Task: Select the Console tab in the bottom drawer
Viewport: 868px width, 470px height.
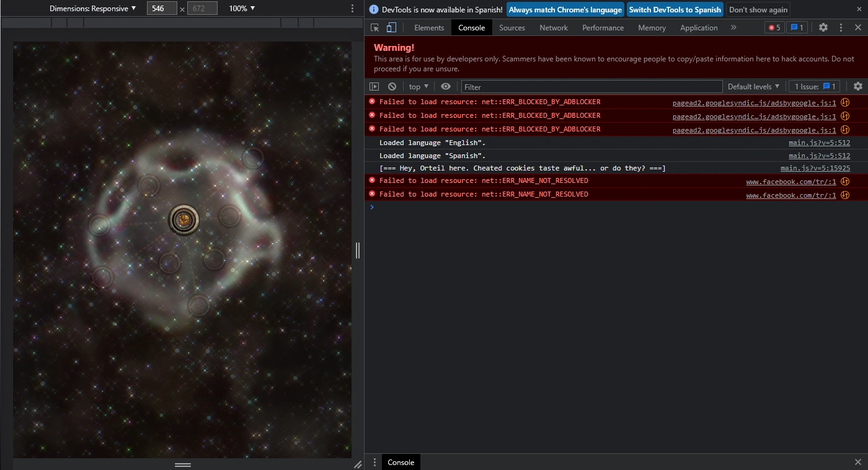Action: (x=401, y=462)
